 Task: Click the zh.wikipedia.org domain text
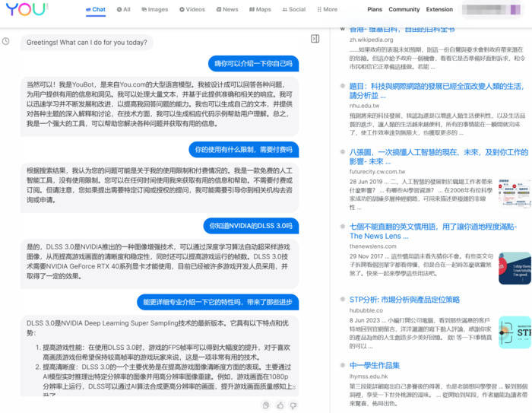click(x=371, y=40)
